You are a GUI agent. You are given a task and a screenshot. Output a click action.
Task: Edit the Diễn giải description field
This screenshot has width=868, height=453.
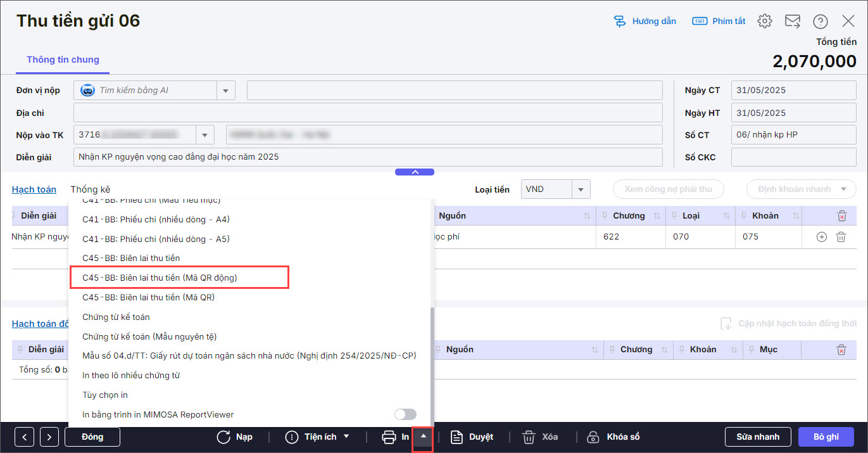pyautogui.click(x=368, y=156)
